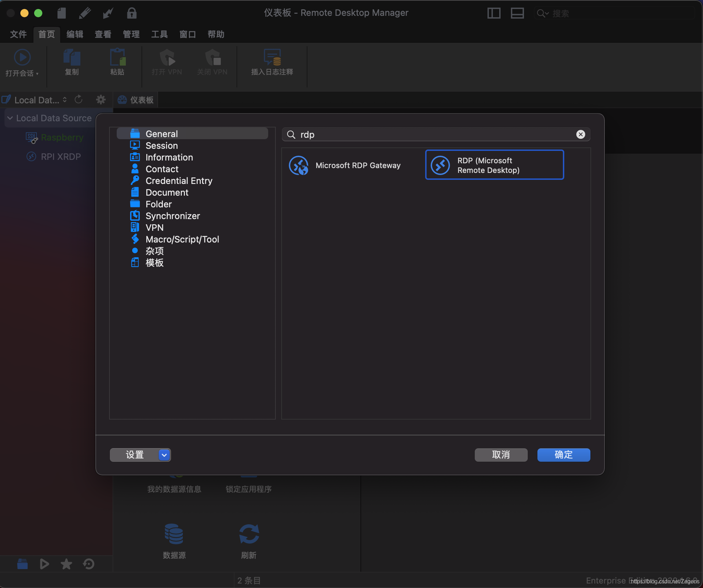Clear the rdp search text
This screenshot has width=703, height=588.
coord(581,134)
